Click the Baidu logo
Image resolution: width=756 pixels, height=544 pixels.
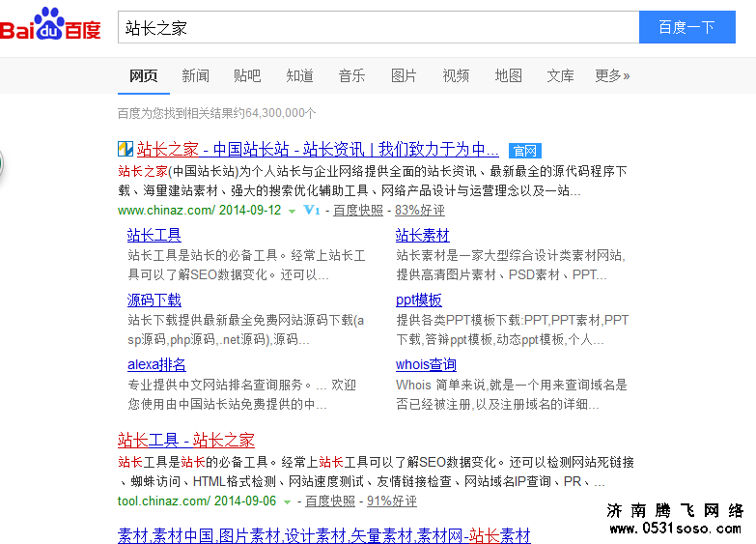pos(50,24)
